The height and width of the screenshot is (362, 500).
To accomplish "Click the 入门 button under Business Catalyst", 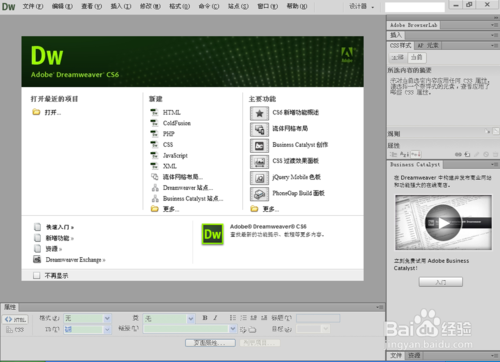I will click(441, 282).
